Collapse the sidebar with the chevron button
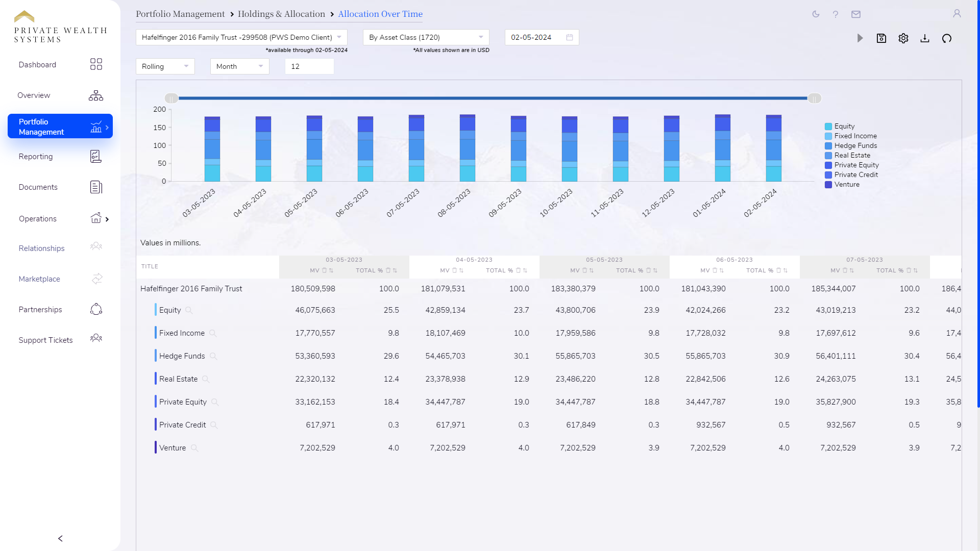This screenshot has width=980, height=551. click(60, 538)
